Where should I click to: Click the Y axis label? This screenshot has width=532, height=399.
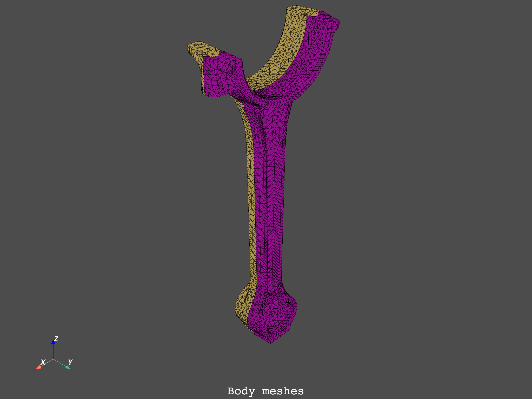(70, 362)
